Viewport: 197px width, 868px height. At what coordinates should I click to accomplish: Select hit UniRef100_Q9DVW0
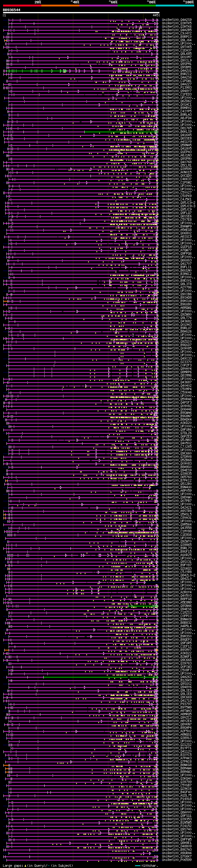[177, 497]
